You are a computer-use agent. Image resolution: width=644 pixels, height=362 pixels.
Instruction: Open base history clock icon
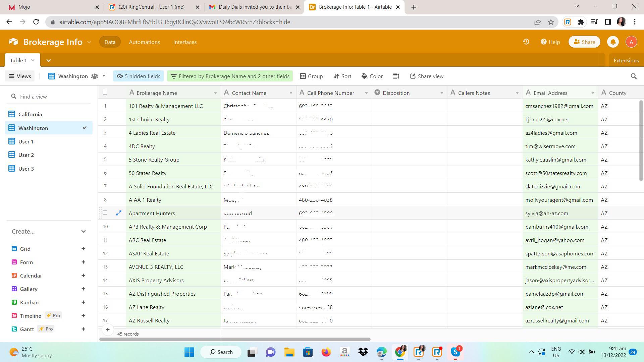click(x=526, y=42)
